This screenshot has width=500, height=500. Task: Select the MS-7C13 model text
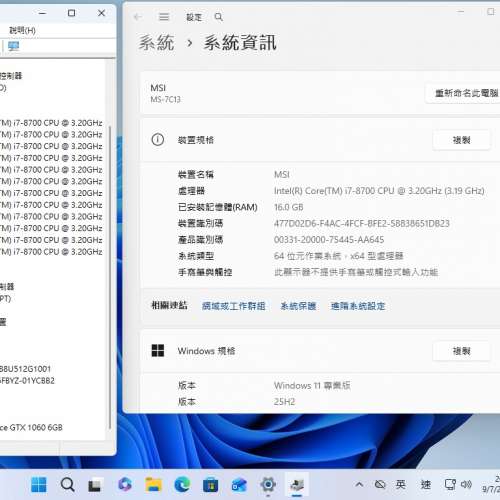coord(165,99)
